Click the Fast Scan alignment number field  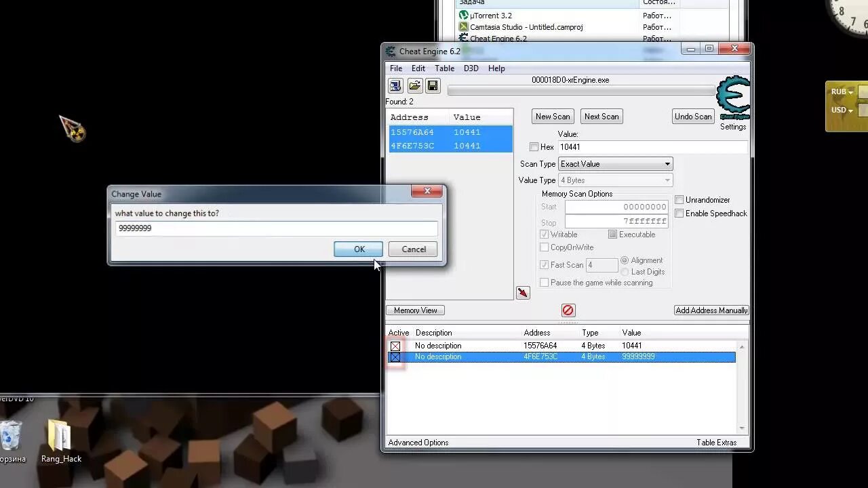point(601,265)
